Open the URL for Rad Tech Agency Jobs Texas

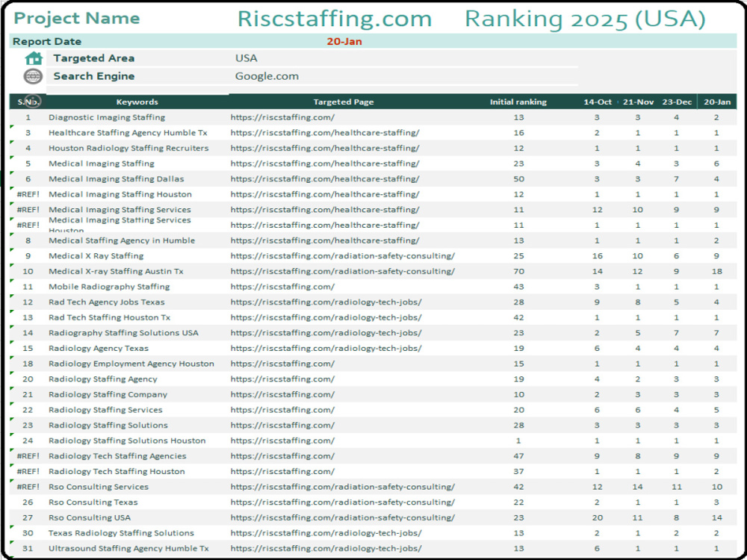click(326, 302)
